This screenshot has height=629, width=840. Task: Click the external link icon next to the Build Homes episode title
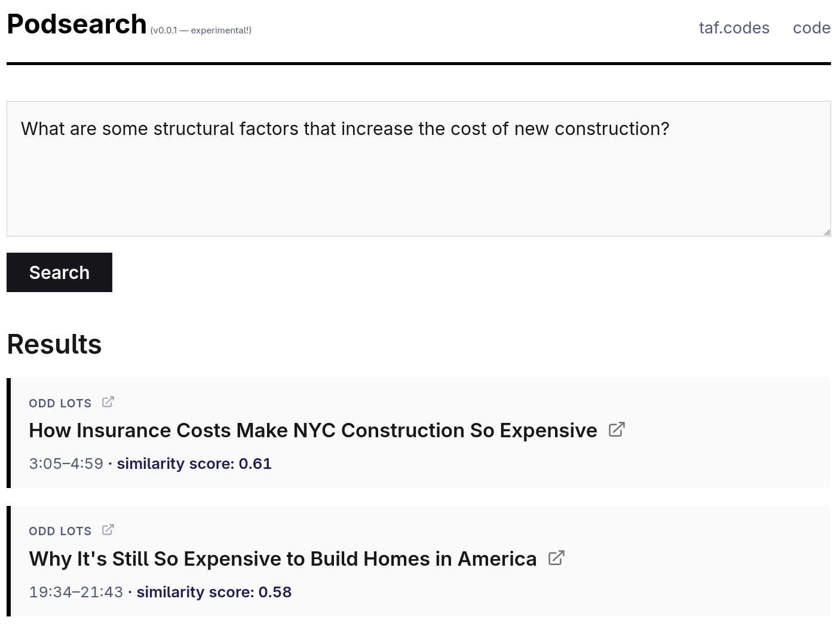click(x=556, y=557)
